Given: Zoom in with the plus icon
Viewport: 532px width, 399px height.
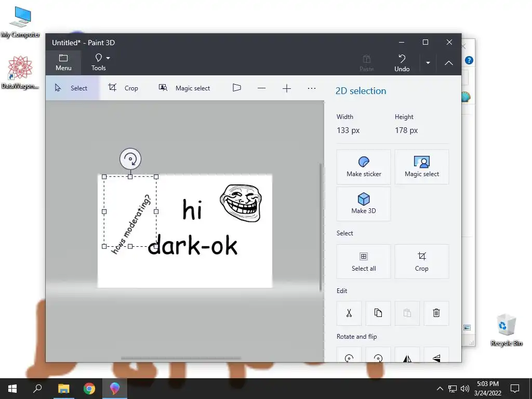Looking at the screenshot, I should (x=287, y=88).
